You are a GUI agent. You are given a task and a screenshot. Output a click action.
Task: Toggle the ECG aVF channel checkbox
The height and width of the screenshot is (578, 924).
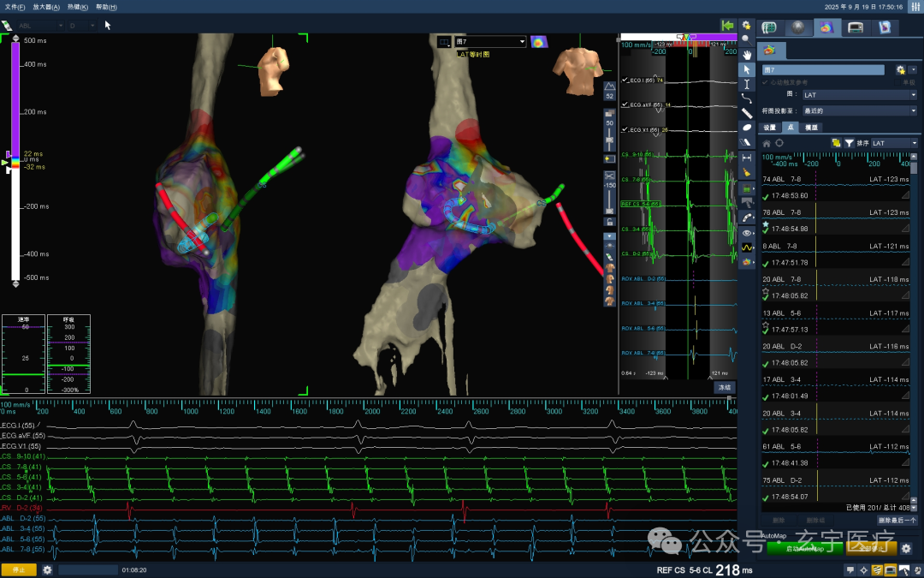[625, 105]
